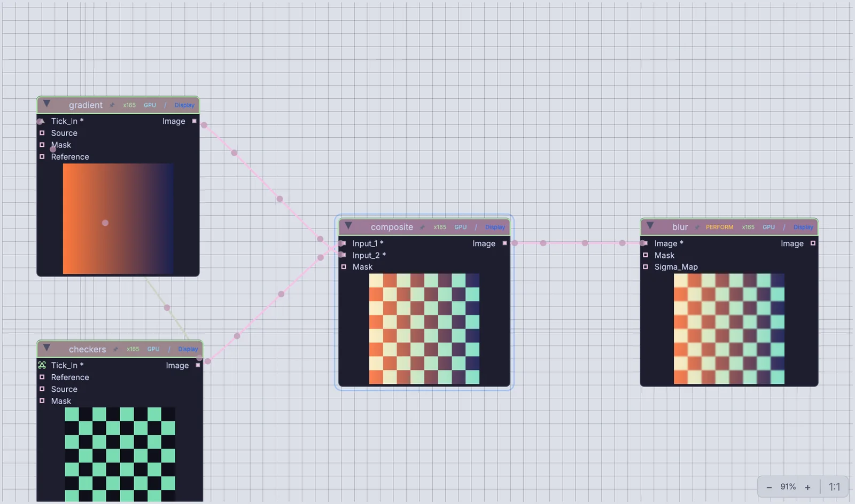Toggle Display on the checkers node
This screenshot has height=504, width=855.
(188, 349)
